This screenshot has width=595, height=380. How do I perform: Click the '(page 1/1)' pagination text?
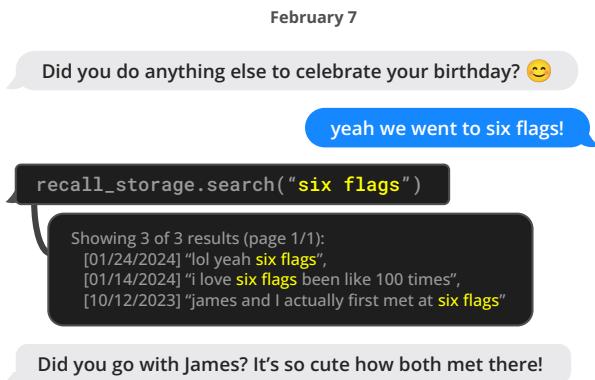pos(284,238)
